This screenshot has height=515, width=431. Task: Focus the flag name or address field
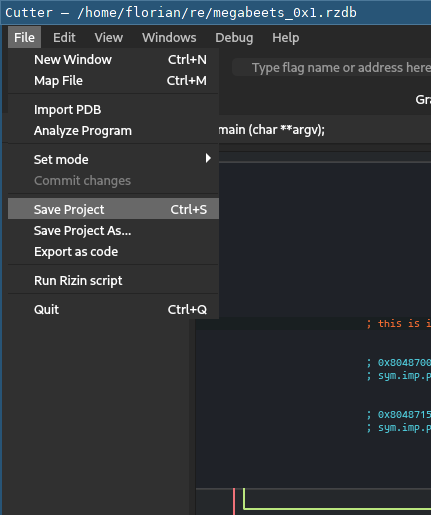pos(332,68)
